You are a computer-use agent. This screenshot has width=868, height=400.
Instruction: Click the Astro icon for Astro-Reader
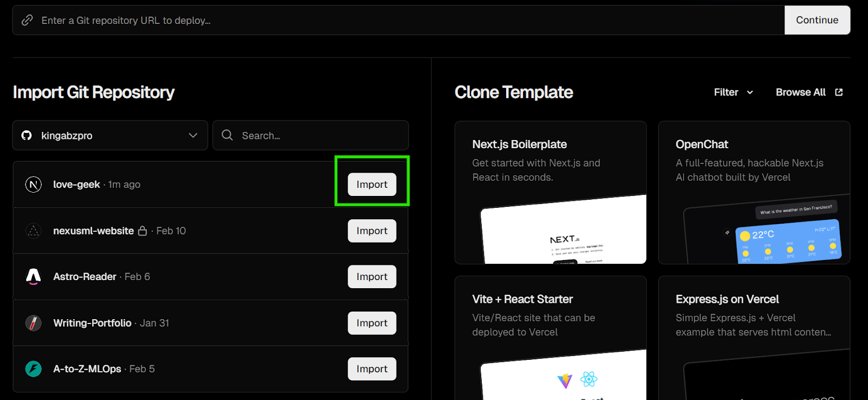34,277
